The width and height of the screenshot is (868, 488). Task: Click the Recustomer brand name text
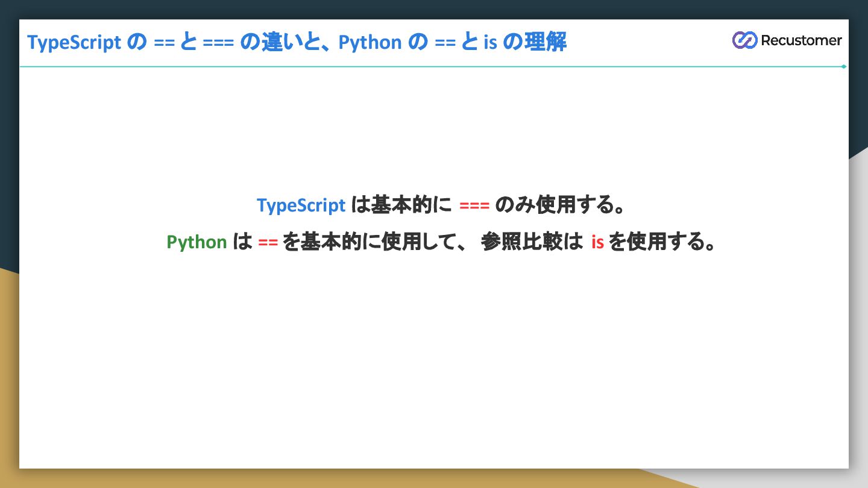tap(801, 40)
